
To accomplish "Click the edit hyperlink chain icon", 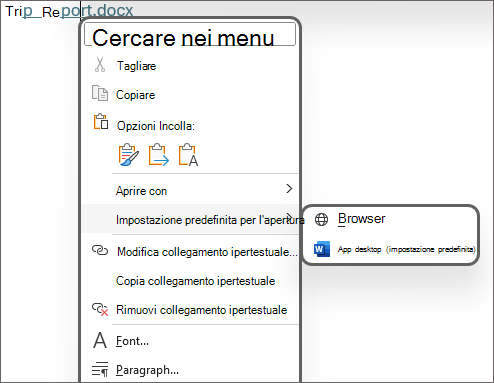I will [100, 250].
